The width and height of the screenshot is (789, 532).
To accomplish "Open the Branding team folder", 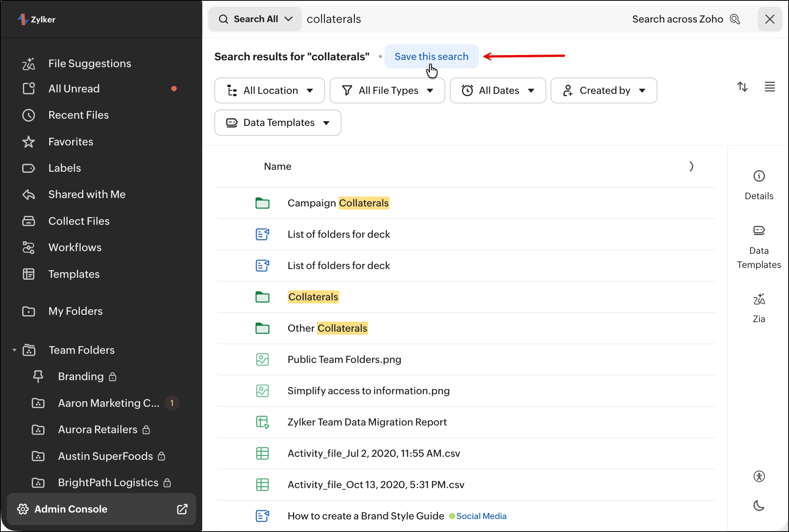I will pos(81,376).
